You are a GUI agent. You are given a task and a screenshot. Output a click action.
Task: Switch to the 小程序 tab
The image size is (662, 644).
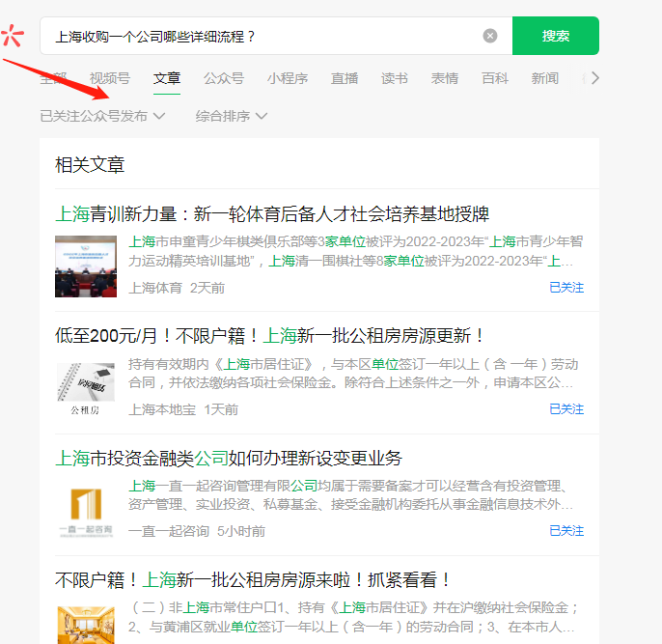click(x=288, y=78)
